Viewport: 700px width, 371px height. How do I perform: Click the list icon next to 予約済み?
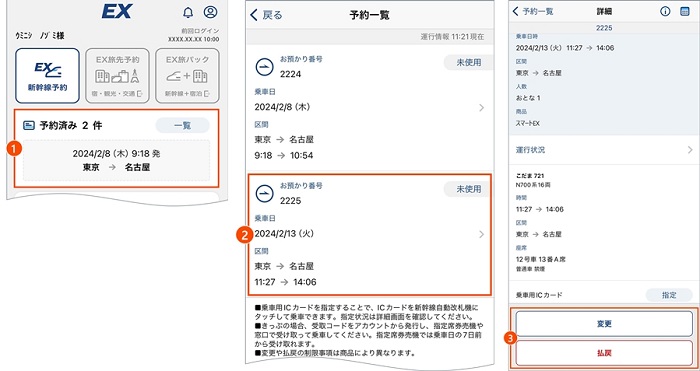[29, 126]
